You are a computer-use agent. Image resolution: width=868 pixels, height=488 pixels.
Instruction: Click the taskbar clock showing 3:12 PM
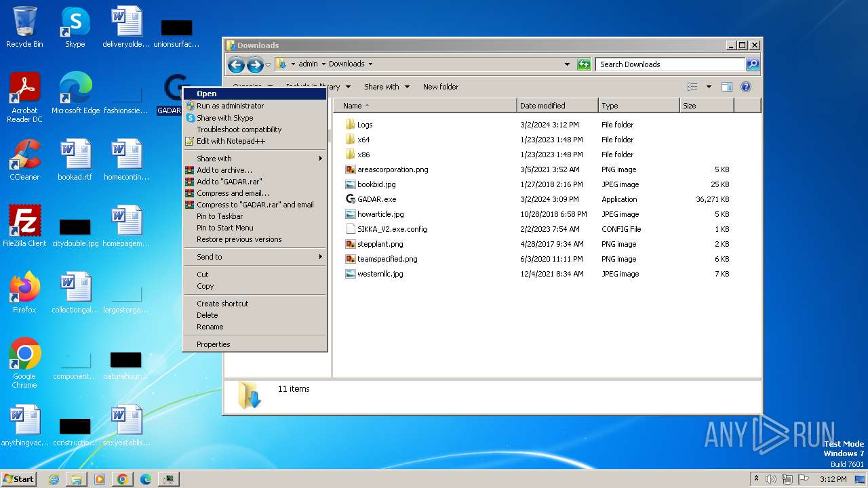pos(833,479)
